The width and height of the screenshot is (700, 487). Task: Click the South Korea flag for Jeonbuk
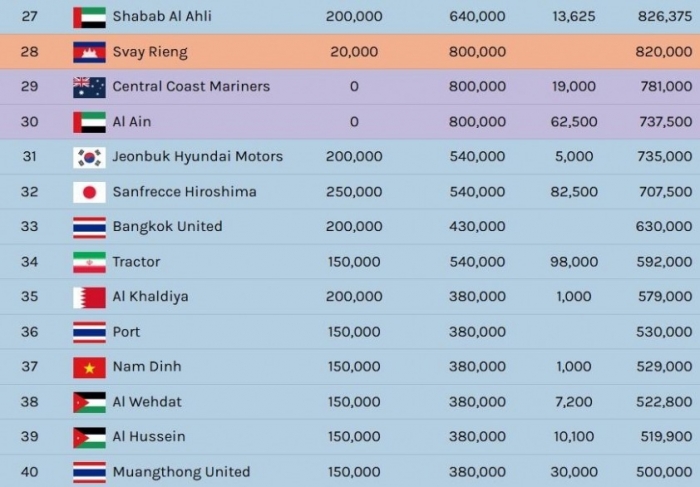coord(89,157)
